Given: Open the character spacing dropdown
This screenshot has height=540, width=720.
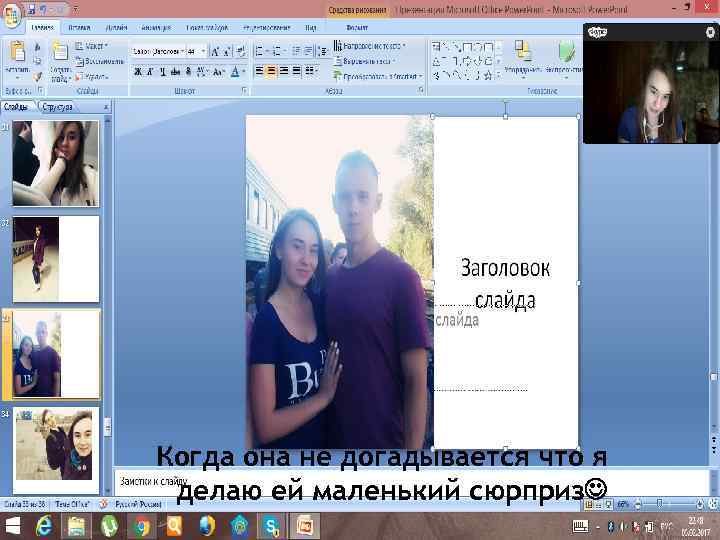Looking at the screenshot, I should click(202, 72).
